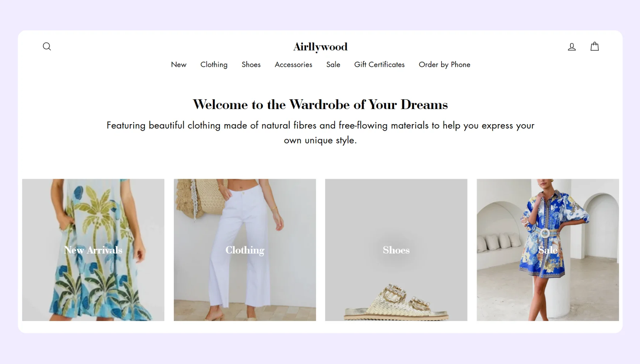Click the New Arrivals overlay text

(x=93, y=250)
